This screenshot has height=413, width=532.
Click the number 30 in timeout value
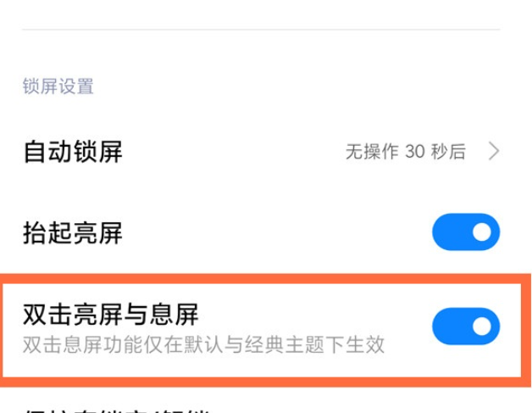[x=414, y=152]
